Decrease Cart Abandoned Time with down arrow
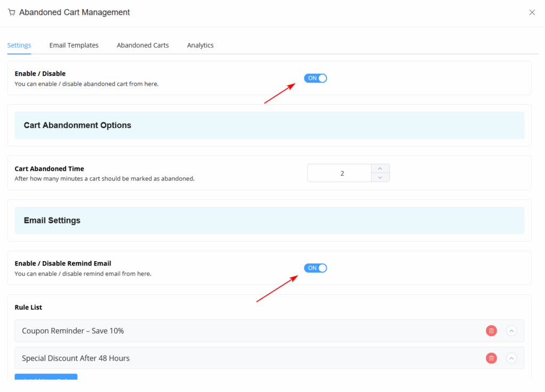Screen dimensions: 545x392 380,178
